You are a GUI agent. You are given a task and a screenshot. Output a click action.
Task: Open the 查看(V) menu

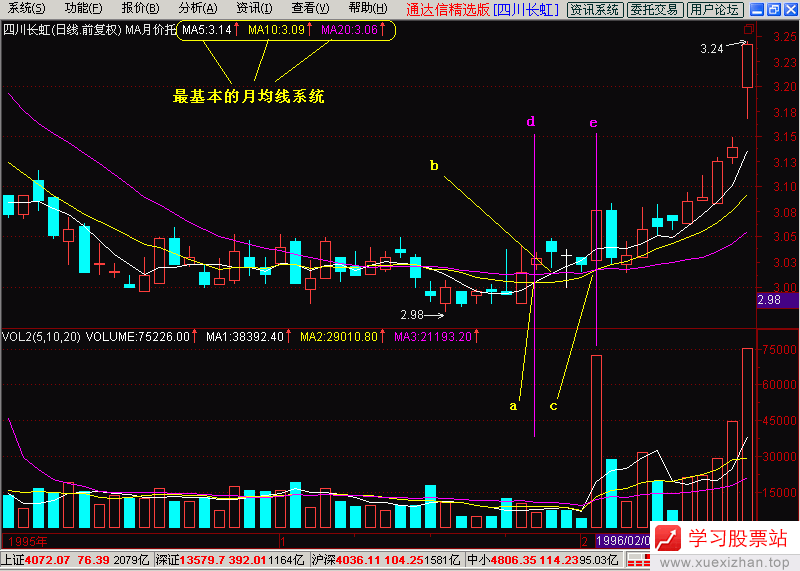310,9
